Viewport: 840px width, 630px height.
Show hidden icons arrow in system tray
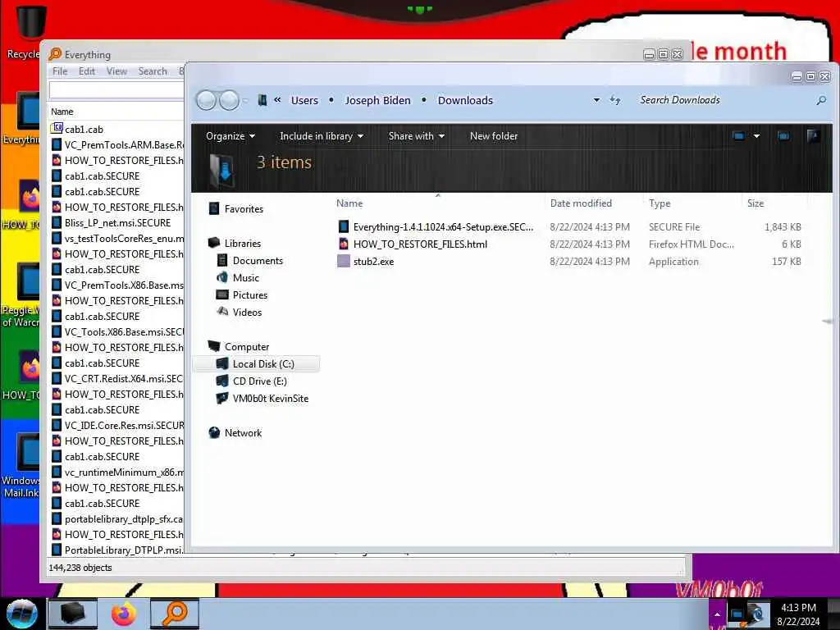coord(717,614)
